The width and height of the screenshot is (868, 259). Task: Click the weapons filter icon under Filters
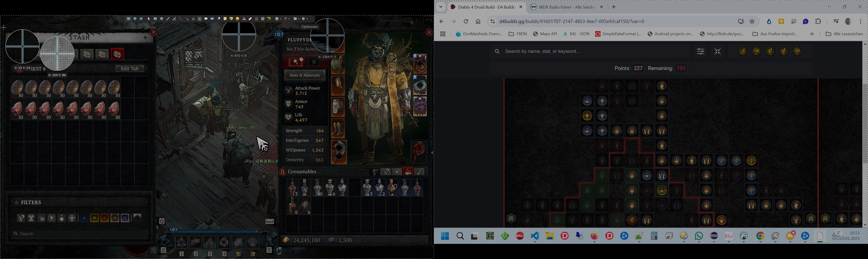[21, 218]
